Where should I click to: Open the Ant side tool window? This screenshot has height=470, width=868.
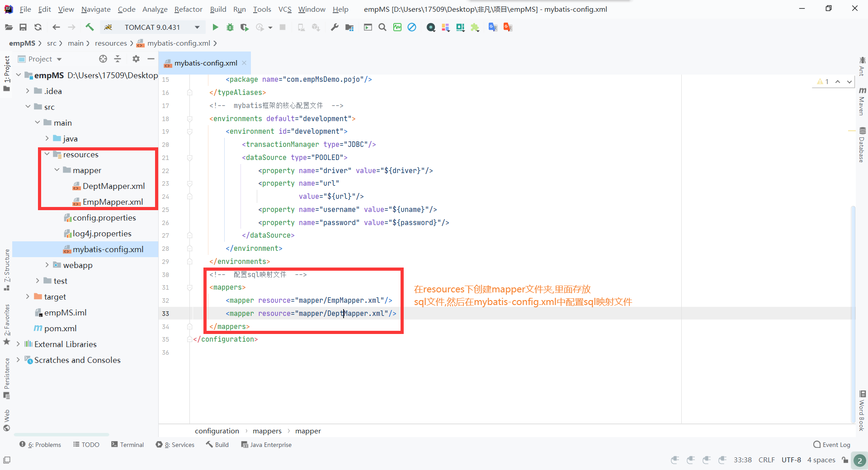click(862, 66)
